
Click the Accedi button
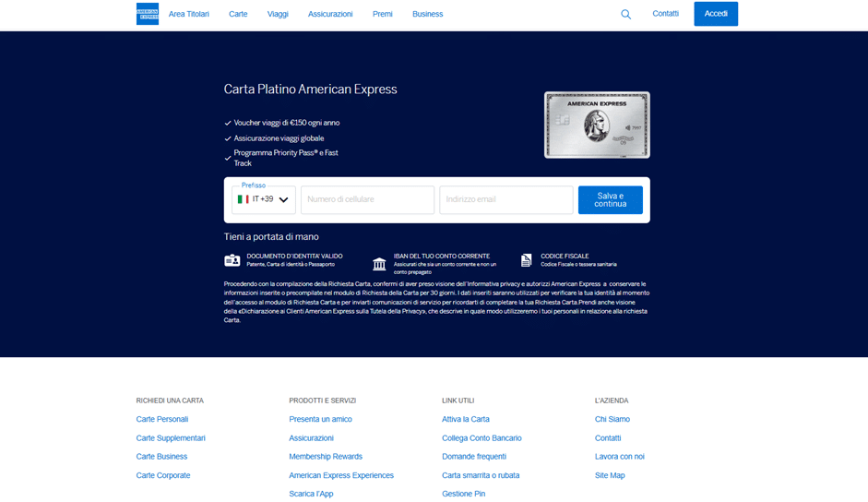[716, 14]
